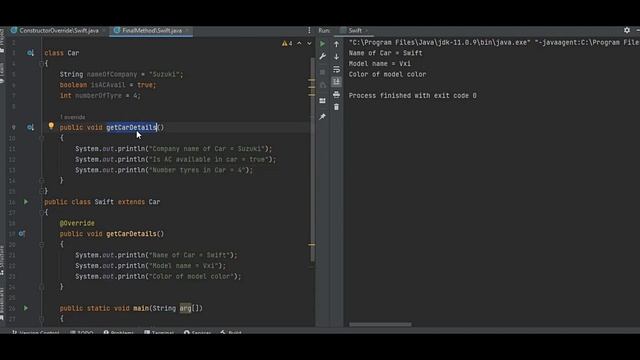Click the warnings indicator showing 4 problems
Viewport: 640px width, 360px height.
point(287,43)
